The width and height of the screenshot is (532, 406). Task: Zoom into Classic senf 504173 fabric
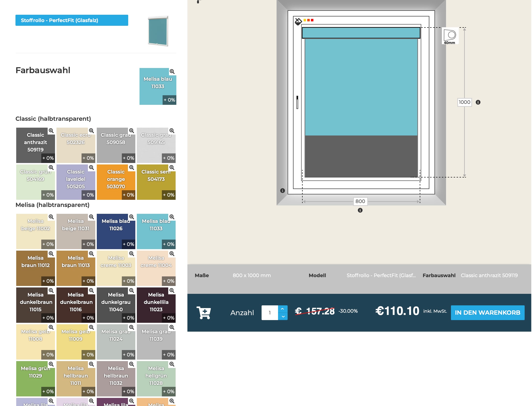click(x=172, y=167)
